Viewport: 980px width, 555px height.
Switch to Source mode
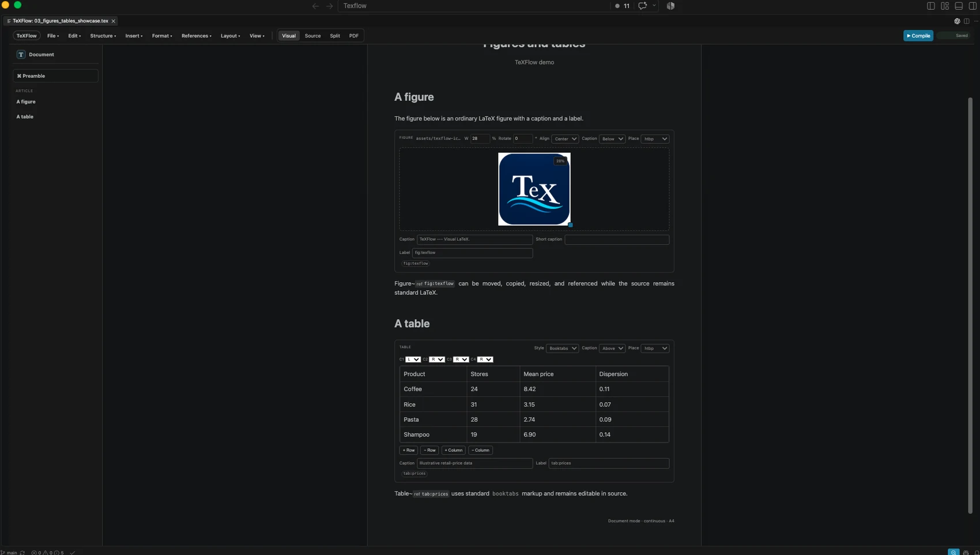coord(312,36)
